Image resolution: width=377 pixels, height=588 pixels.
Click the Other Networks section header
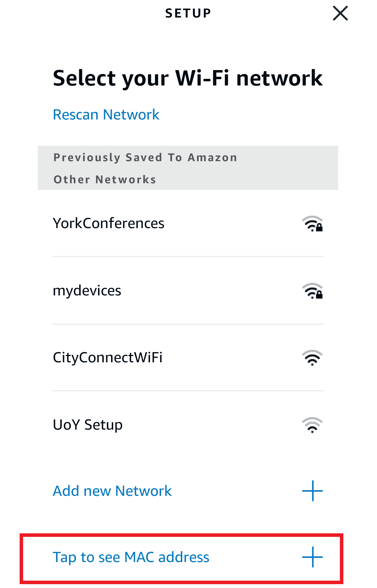coord(105,179)
